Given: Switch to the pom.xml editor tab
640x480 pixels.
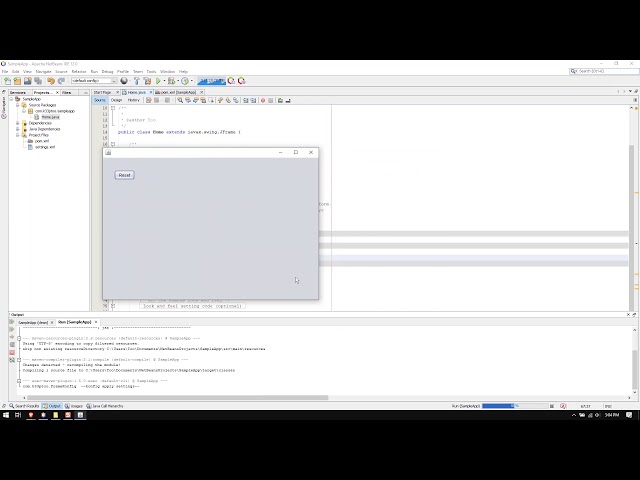Looking at the screenshot, I should (x=178, y=93).
